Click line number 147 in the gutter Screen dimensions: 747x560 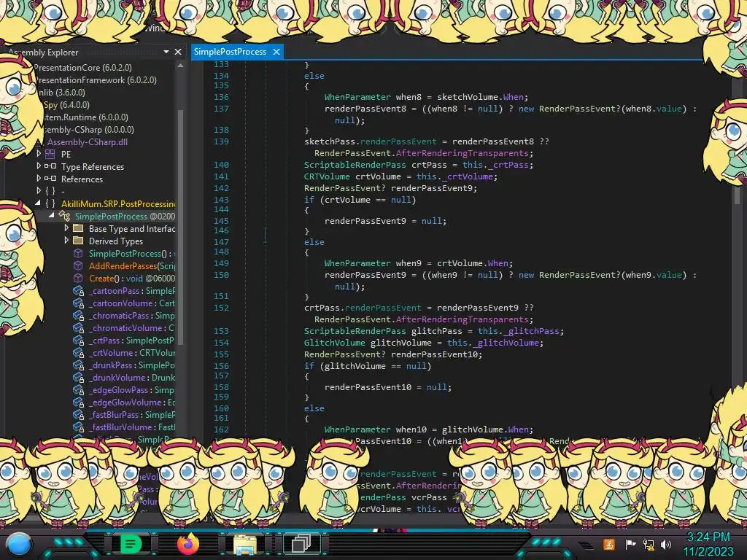coord(221,242)
